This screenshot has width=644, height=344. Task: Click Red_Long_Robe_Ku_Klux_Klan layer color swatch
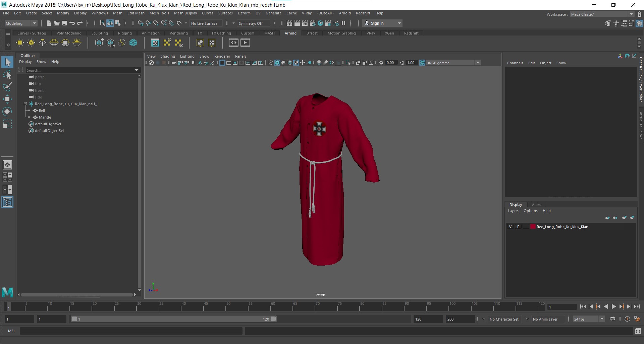[x=533, y=227]
